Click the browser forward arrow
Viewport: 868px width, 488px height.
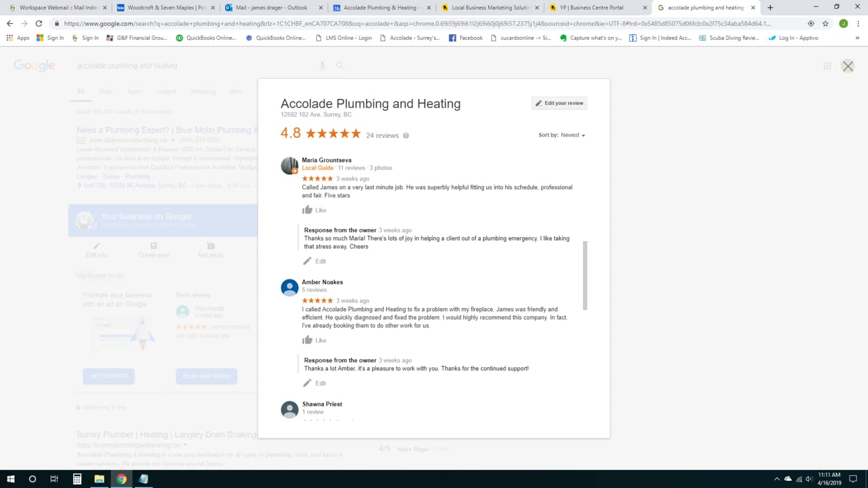click(24, 23)
